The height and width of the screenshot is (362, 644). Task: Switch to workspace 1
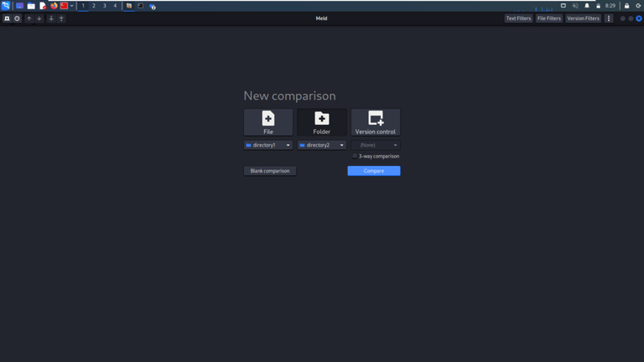[x=83, y=6]
